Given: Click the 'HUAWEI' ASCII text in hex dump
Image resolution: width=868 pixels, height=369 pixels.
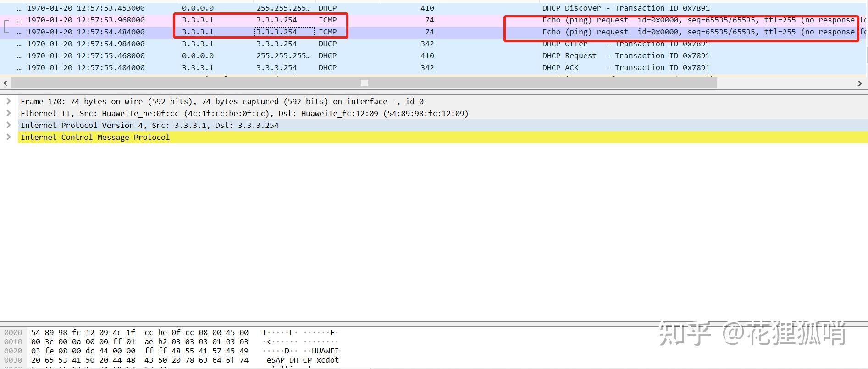Looking at the screenshot, I should pyautogui.click(x=325, y=351).
